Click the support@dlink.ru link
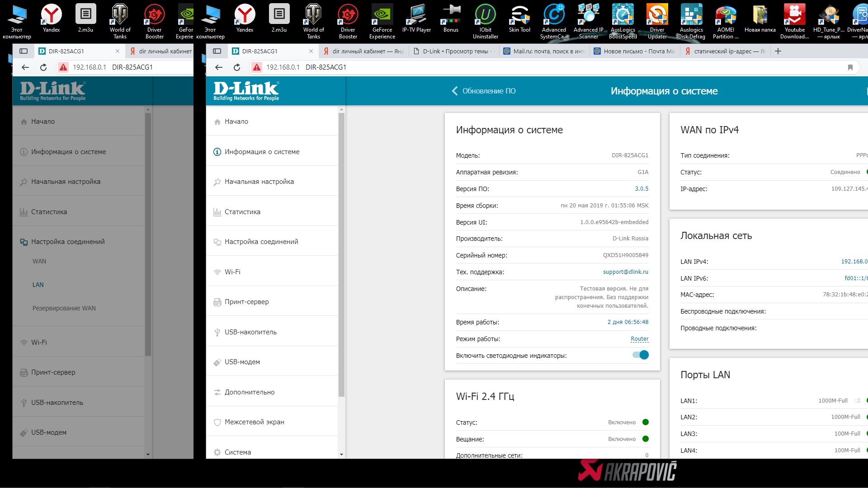The width and height of the screenshot is (868, 488). coord(625,272)
